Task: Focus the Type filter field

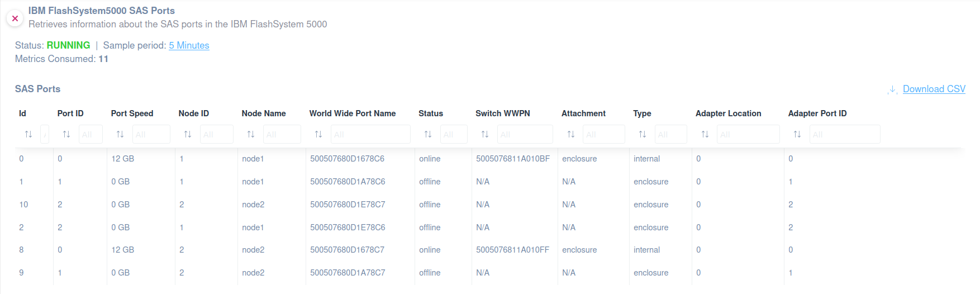Action: click(671, 134)
